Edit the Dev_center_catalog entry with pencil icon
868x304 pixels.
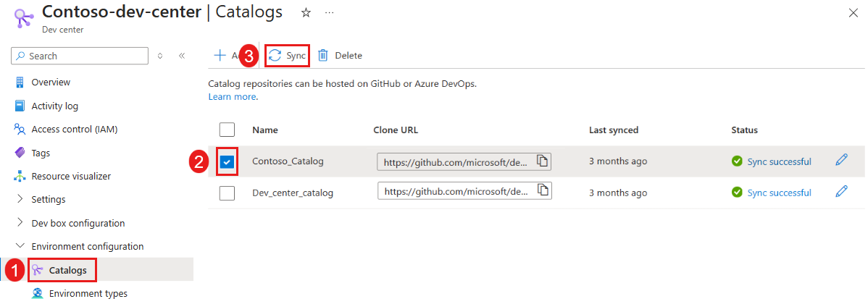[841, 192]
